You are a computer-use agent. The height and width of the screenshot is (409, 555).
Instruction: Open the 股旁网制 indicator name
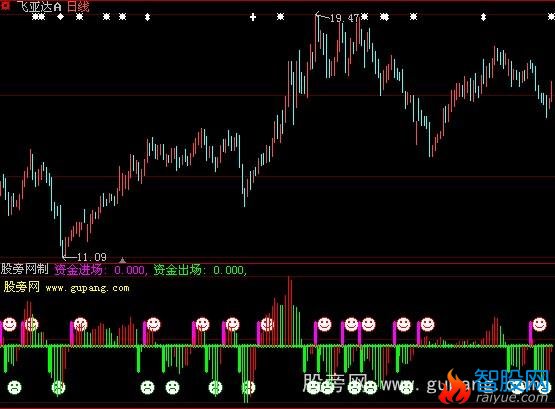(x=24, y=269)
